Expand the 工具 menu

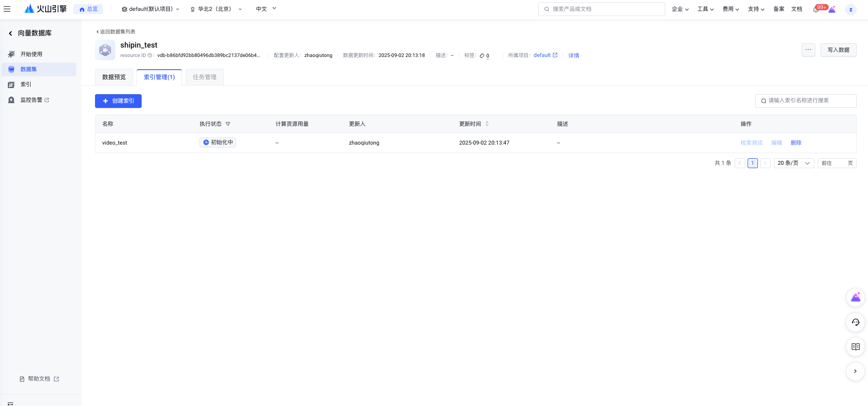coord(706,9)
